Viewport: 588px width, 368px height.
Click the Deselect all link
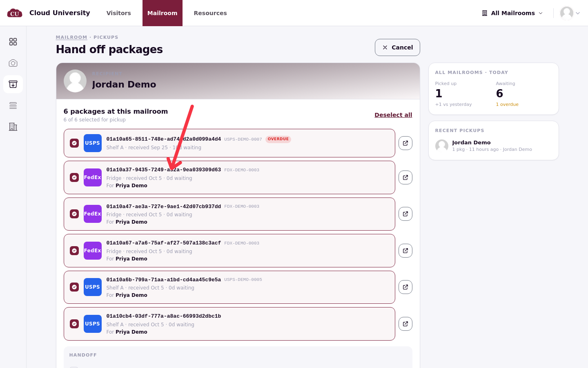393,115
